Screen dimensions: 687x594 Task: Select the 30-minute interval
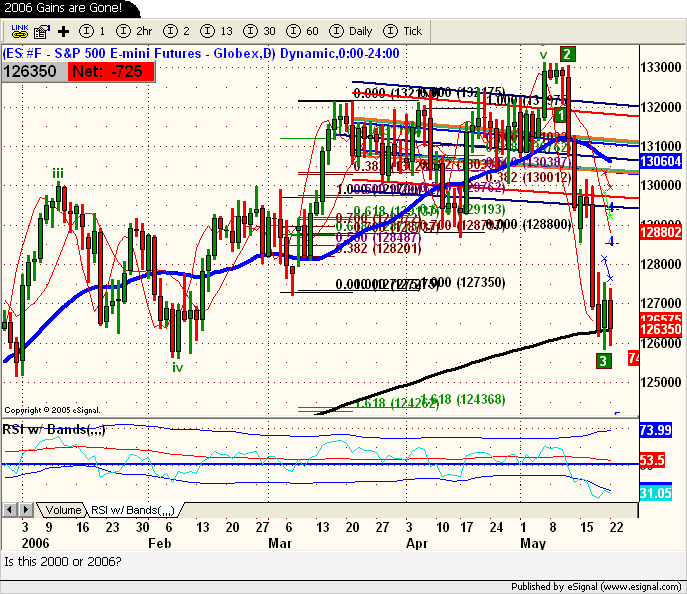[x=262, y=32]
